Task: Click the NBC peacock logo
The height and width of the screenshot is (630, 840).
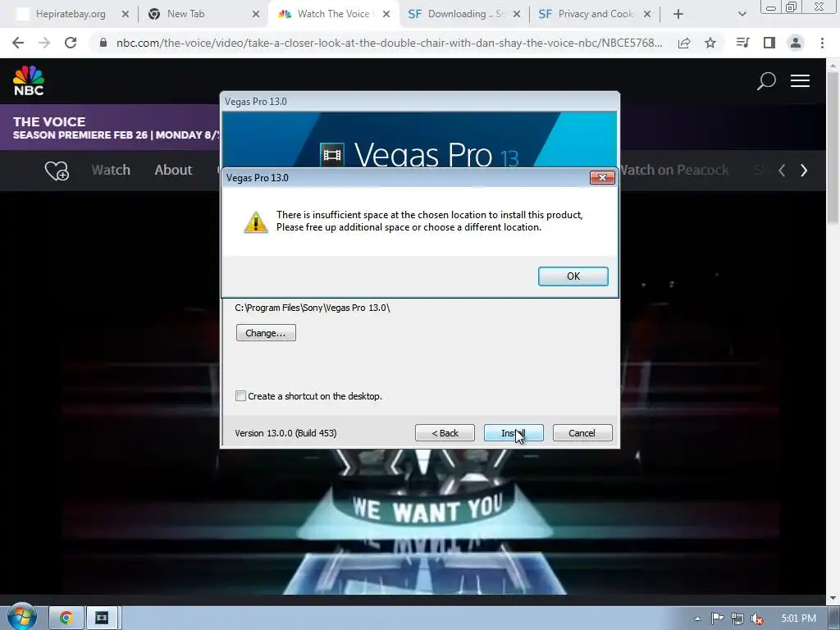Action: tap(29, 81)
